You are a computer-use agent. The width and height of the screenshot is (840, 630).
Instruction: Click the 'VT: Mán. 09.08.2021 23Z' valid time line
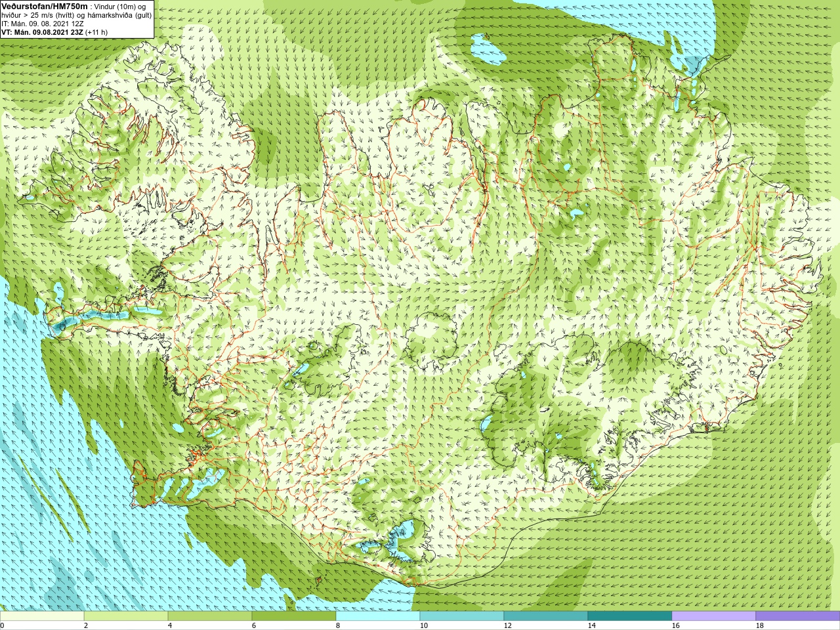(42, 32)
